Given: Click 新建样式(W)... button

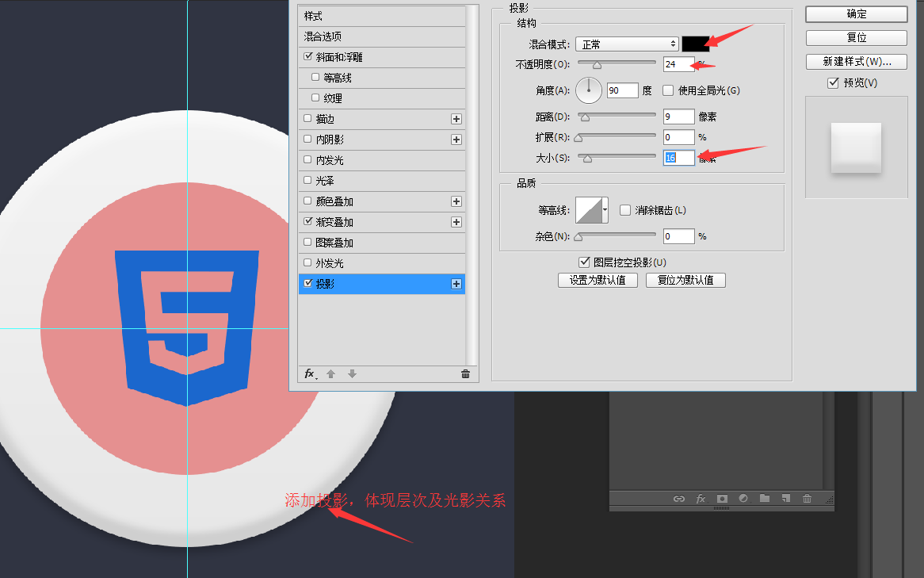Looking at the screenshot, I should (x=856, y=61).
